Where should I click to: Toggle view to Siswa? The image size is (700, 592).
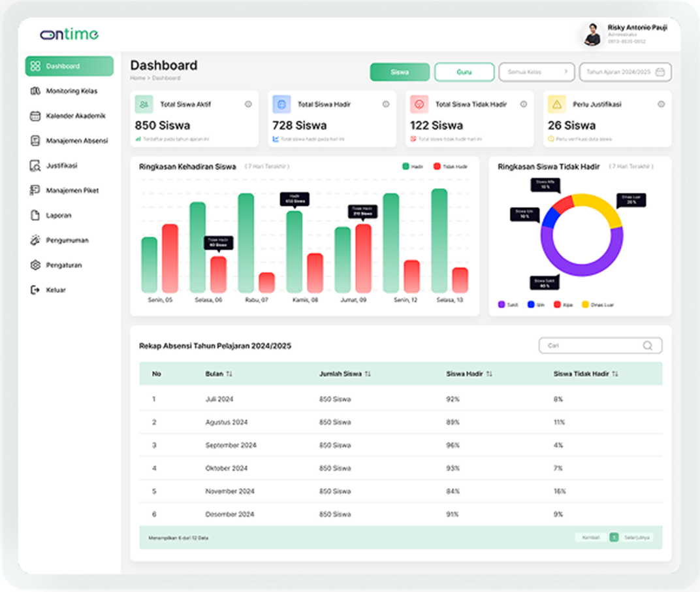tap(400, 72)
